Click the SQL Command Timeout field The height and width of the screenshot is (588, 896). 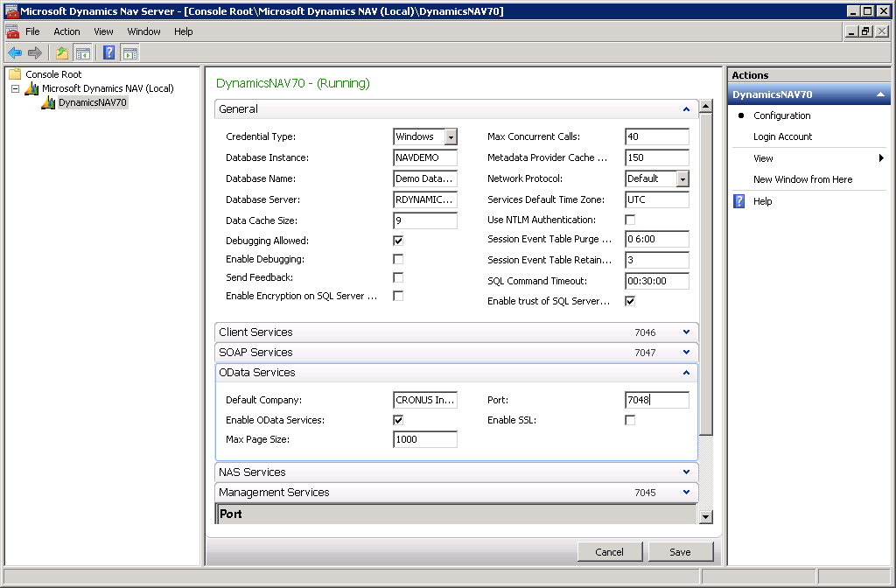click(656, 282)
